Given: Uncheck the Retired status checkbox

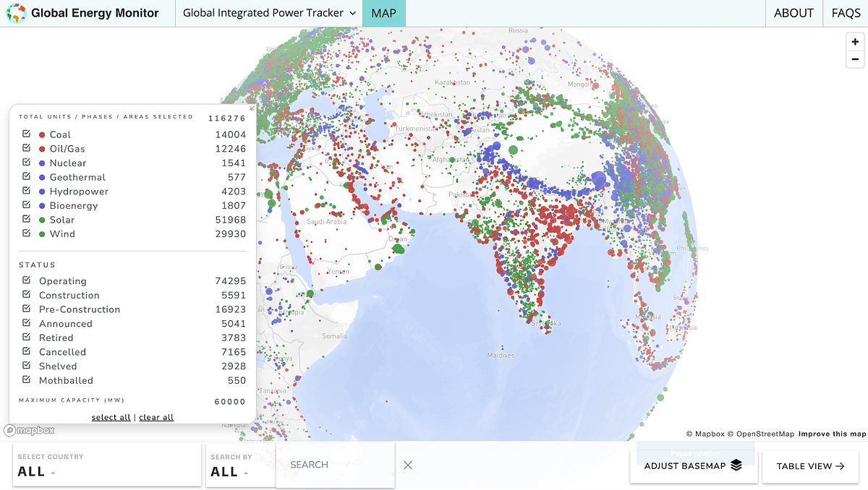Looking at the screenshot, I should coord(27,338).
